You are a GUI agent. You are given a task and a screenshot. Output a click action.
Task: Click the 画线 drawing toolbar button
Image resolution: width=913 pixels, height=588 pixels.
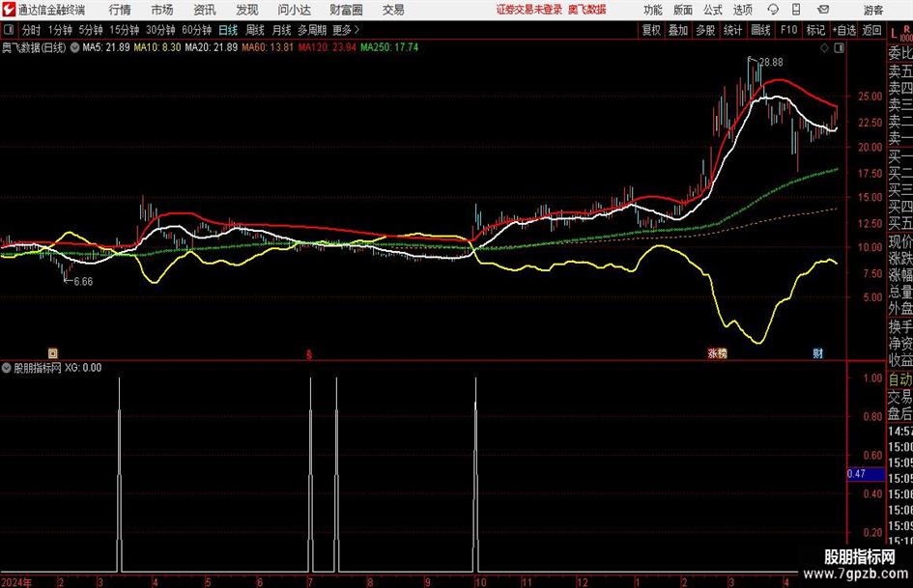760,30
